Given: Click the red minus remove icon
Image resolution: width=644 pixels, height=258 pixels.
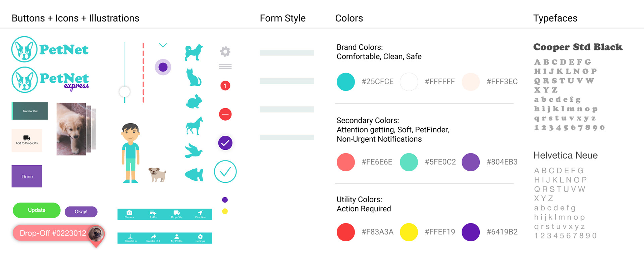Looking at the screenshot, I should tap(225, 114).
